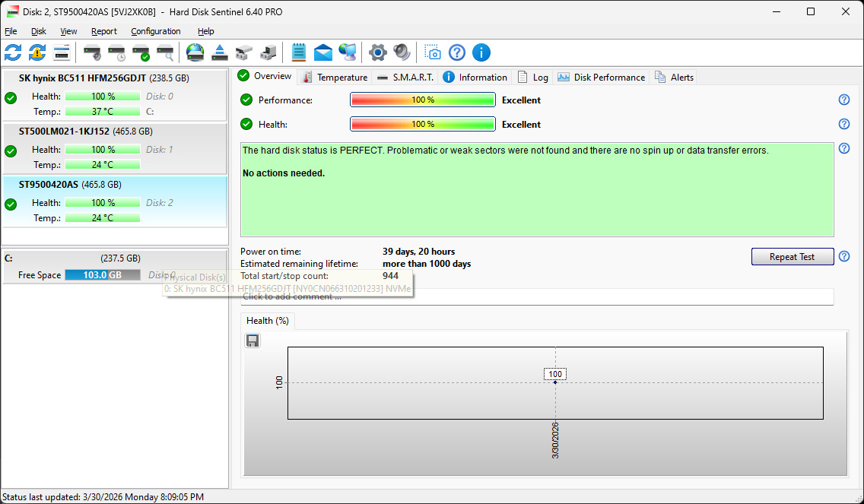Click the '944' start/stop count value
The width and height of the screenshot is (864, 504).
click(390, 276)
